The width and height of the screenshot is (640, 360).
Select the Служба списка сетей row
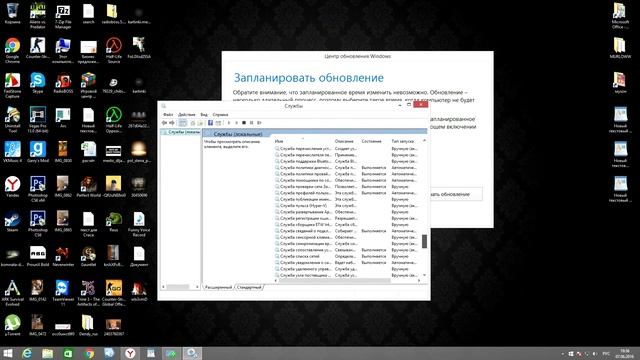348,256
